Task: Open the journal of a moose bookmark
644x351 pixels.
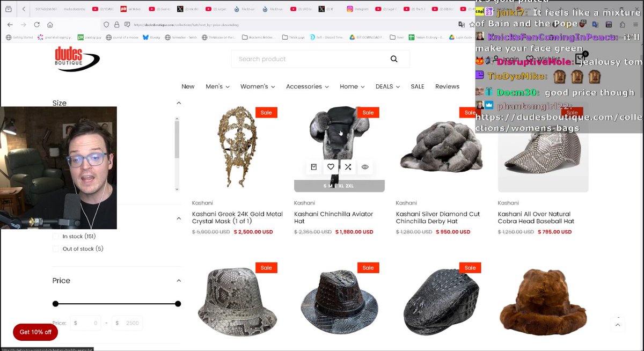Action: pyautogui.click(x=121, y=38)
